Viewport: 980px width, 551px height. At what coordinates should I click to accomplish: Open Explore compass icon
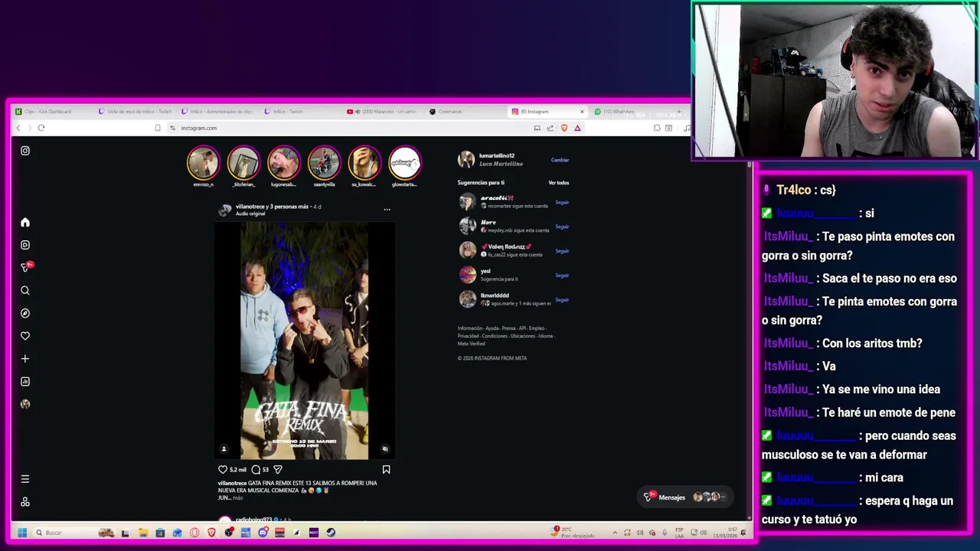[25, 313]
